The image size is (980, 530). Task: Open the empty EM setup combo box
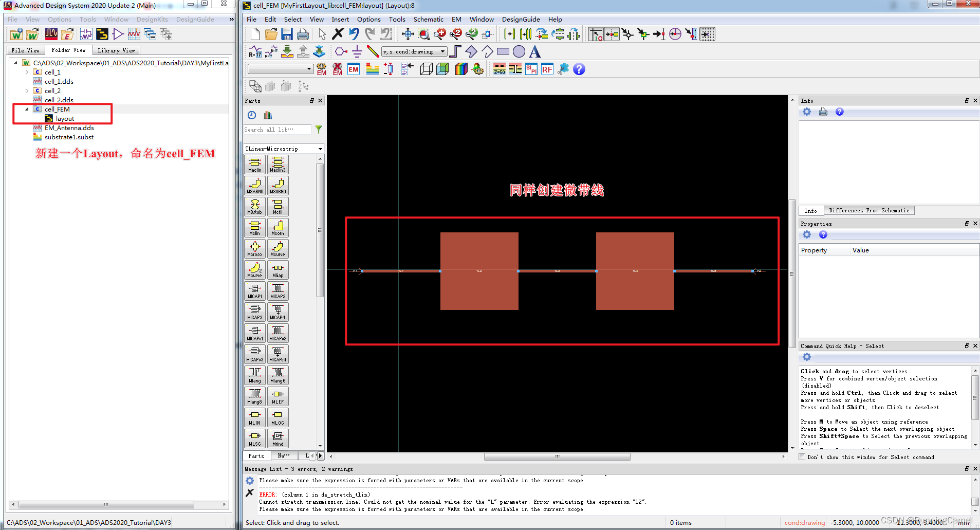[x=281, y=69]
